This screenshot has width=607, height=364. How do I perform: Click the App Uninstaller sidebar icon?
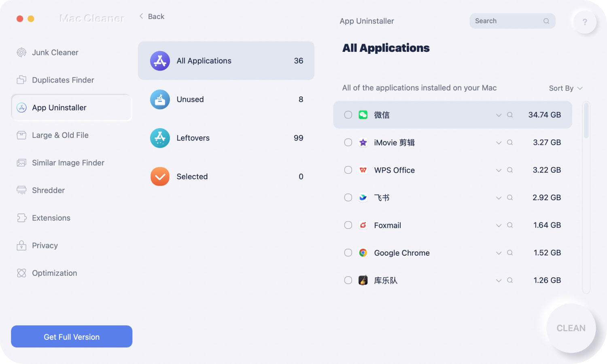click(x=21, y=108)
